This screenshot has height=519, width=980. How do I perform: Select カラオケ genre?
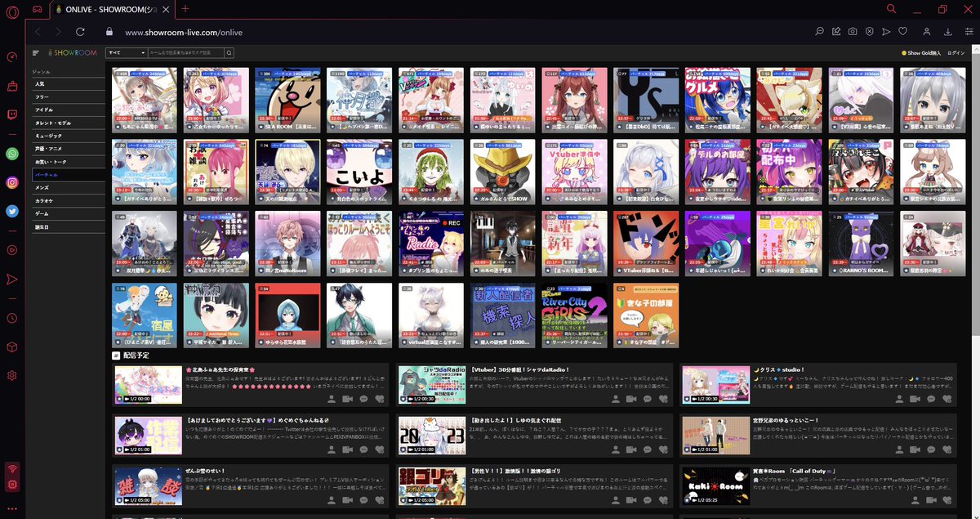tap(68, 201)
